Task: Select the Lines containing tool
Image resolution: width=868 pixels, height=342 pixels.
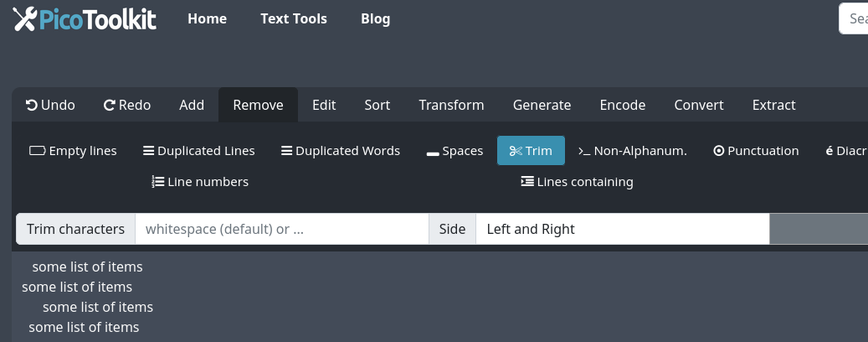Action: click(577, 182)
